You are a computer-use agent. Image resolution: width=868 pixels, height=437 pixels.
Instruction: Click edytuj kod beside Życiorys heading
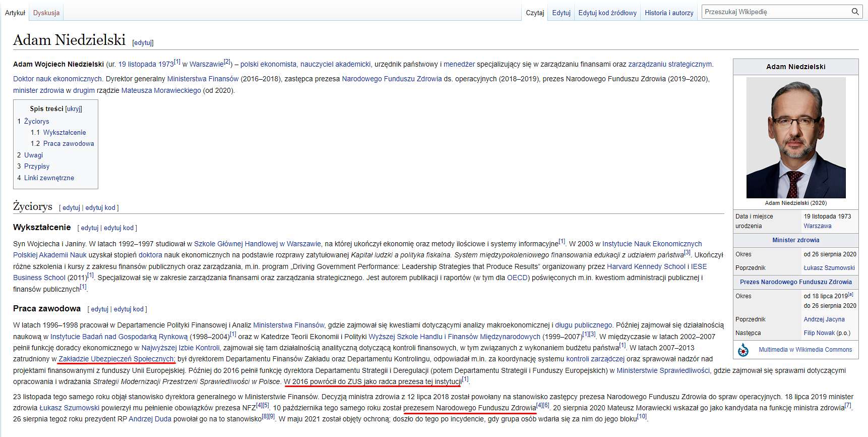100,207
